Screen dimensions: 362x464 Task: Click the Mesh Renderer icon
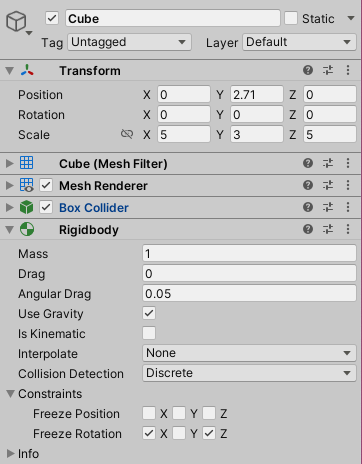(x=27, y=185)
